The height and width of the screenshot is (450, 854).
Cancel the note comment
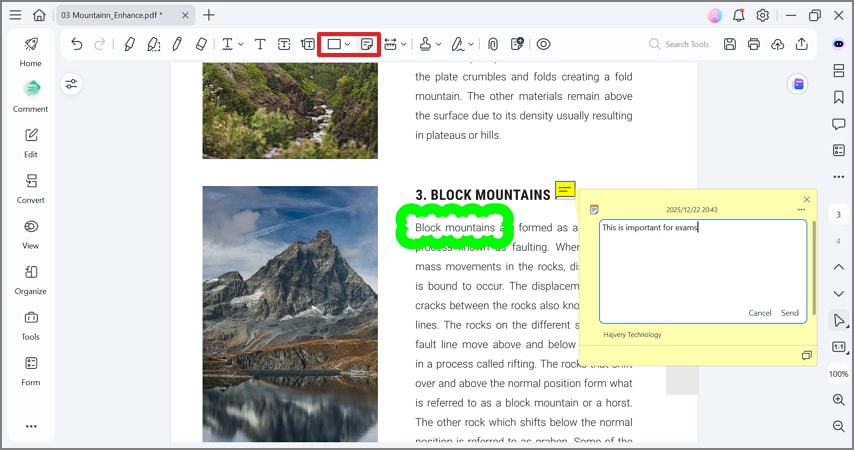pos(760,313)
